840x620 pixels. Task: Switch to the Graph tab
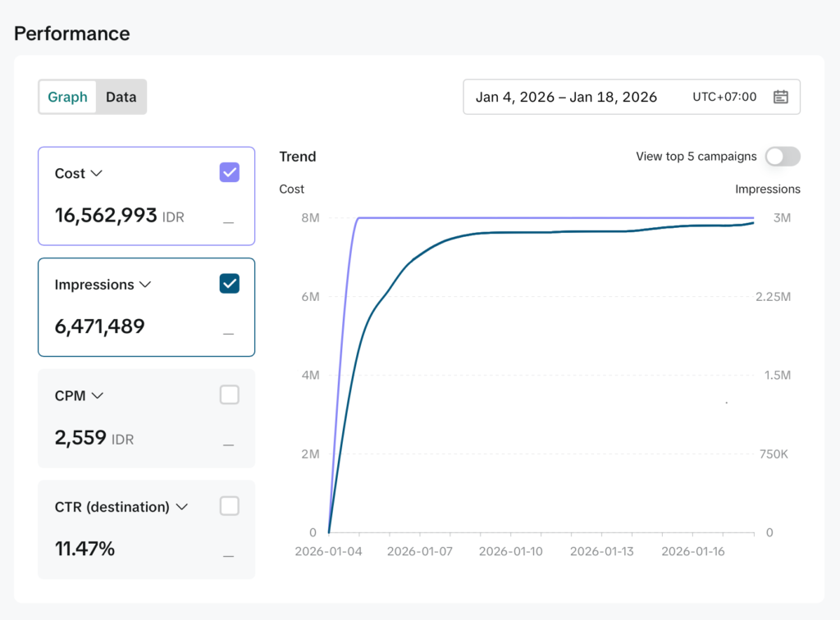pyautogui.click(x=67, y=97)
